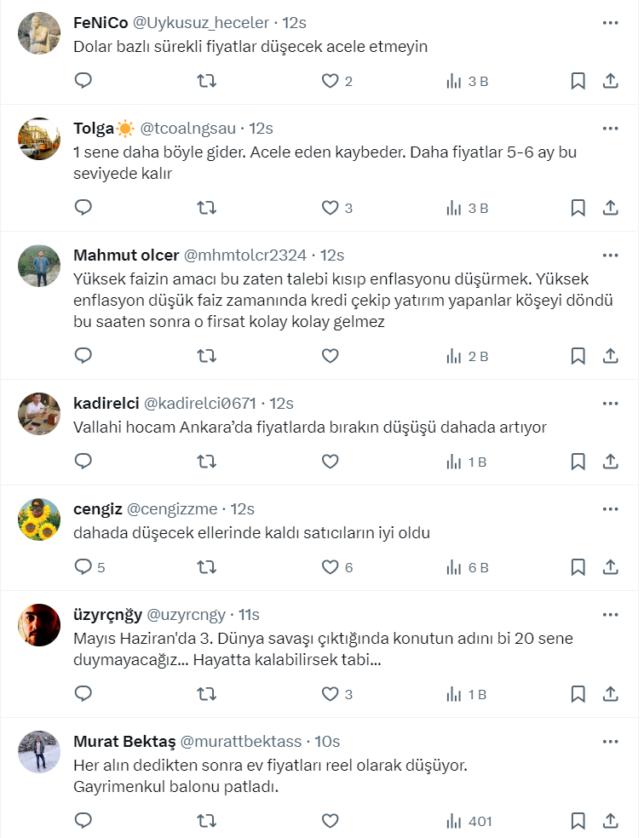This screenshot has height=838, width=644.
Task: Open reply thread on cengiz's tweet
Action: pos(83,567)
